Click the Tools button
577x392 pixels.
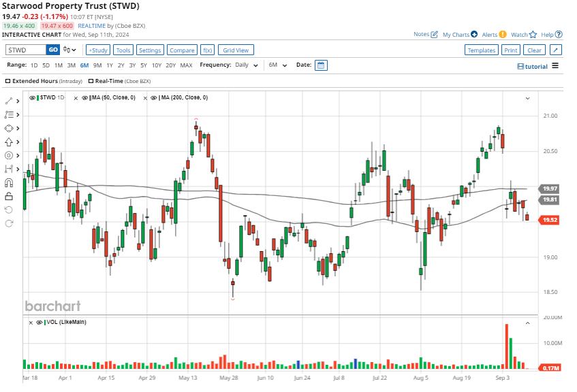123,50
